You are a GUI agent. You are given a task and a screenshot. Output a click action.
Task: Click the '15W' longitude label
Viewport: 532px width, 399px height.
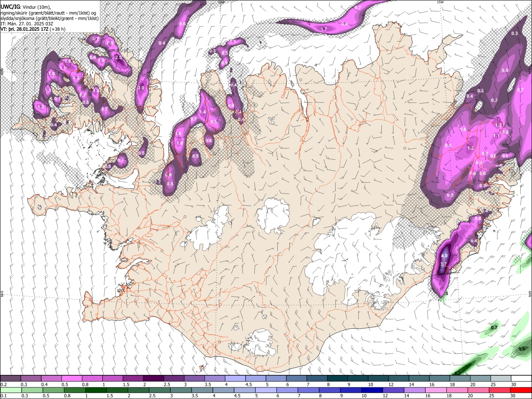[x=440, y=2]
